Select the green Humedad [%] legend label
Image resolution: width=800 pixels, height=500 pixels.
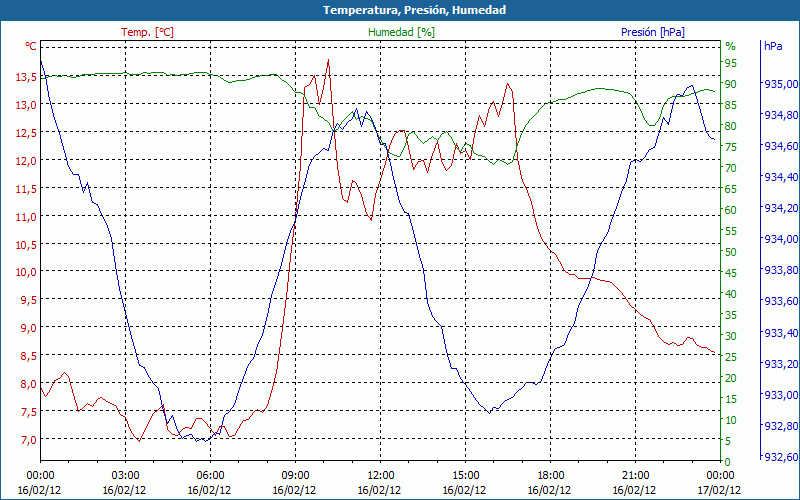tap(401, 32)
